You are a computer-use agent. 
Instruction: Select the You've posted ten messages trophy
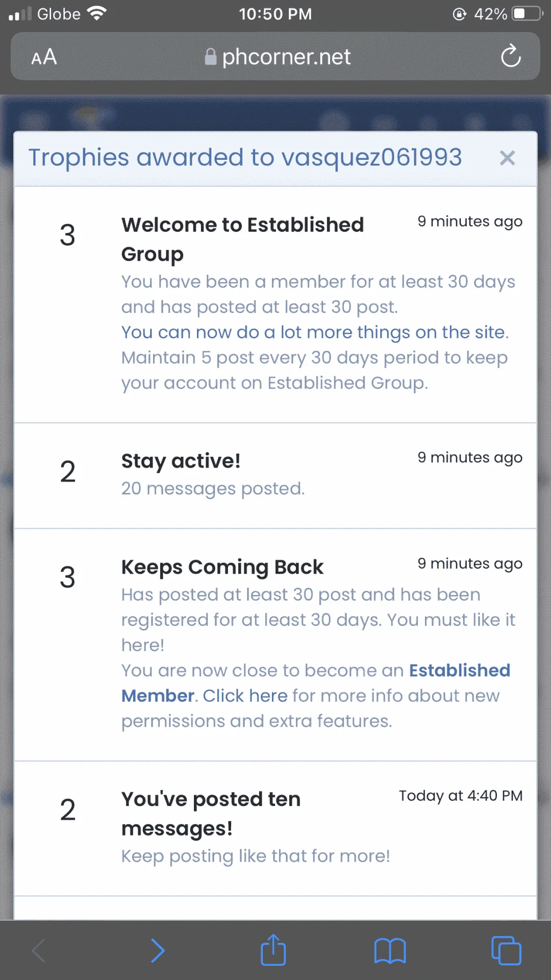(211, 814)
